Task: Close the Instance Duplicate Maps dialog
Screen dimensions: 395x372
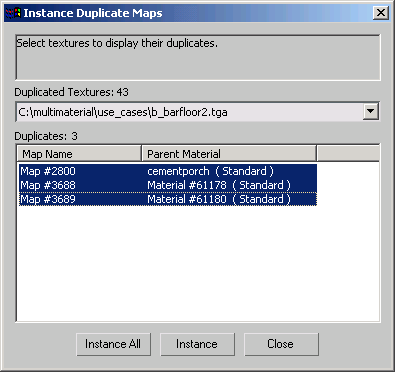Action: pos(381,13)
